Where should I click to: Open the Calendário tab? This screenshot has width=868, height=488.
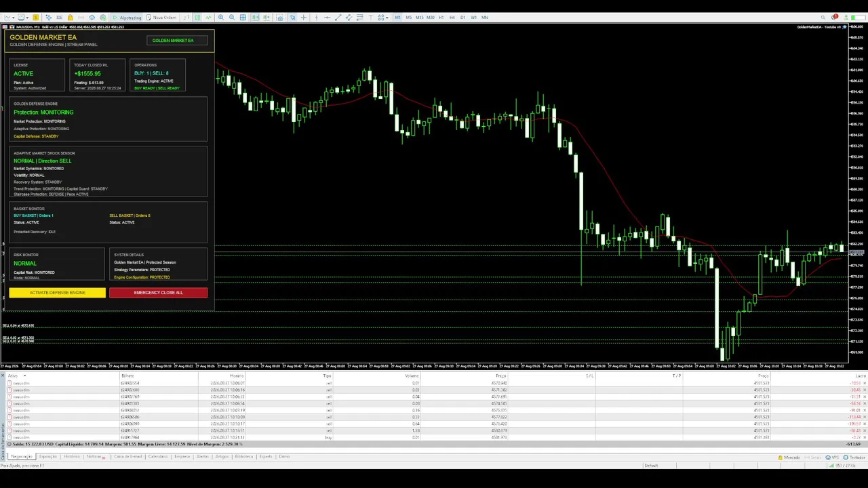pyautogui.click(x=158, y=457)
